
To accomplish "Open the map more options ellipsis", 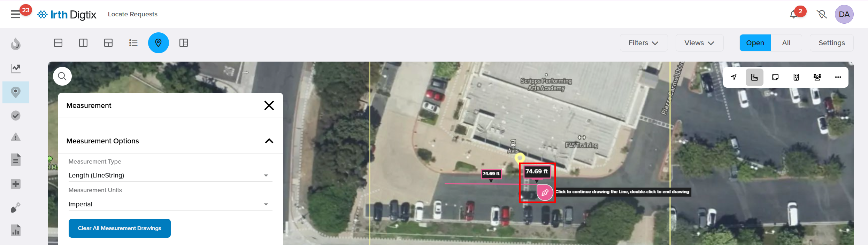I will [838, 77].
